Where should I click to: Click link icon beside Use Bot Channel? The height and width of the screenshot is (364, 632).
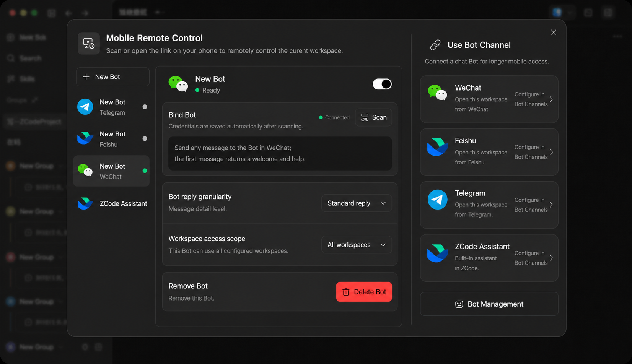tap(435, 45)
